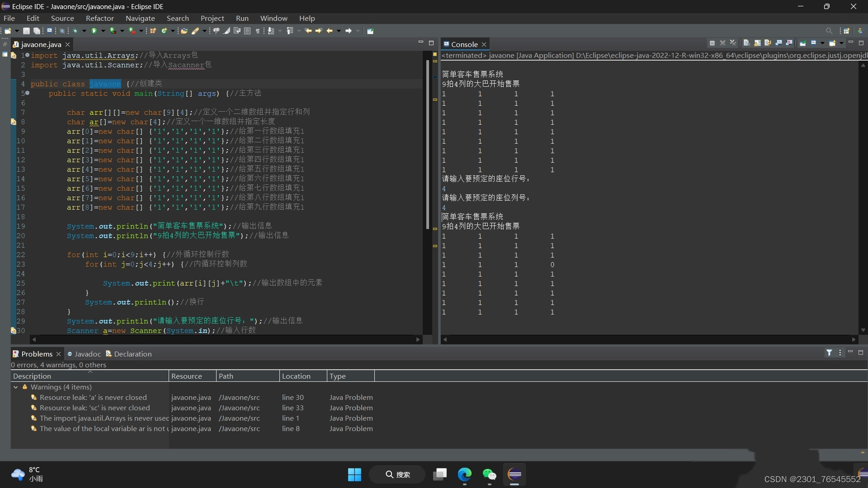Open the Debug configurations dropdown arrow

pyautogui.click(x=84, y=31)
